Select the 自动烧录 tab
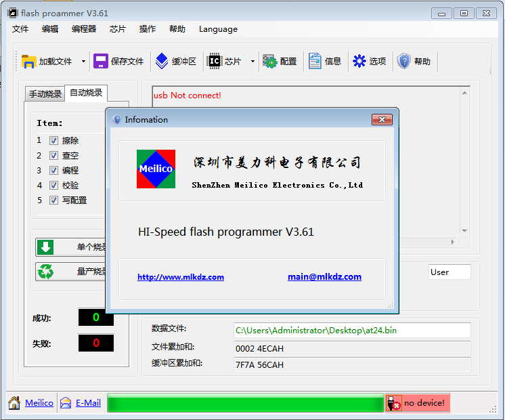Screen dimensions: 505x420 pyautogui.click(x=86, y=93)
